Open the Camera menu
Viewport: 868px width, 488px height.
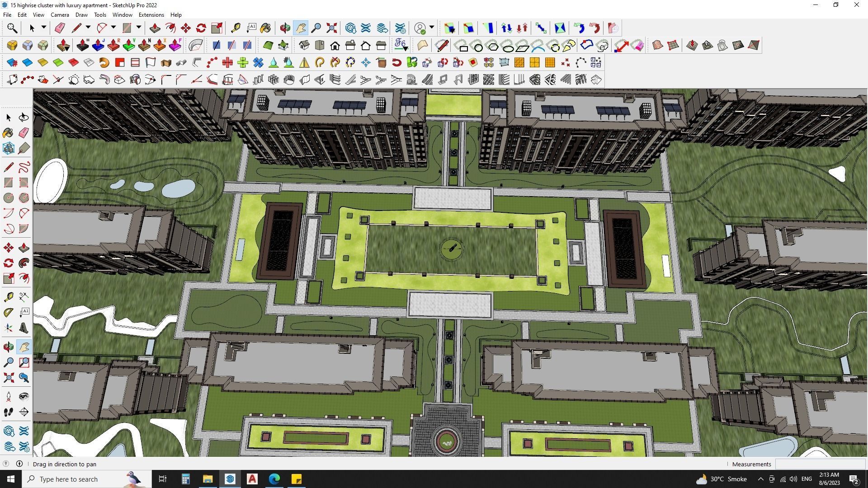click(x=60, y=15)
